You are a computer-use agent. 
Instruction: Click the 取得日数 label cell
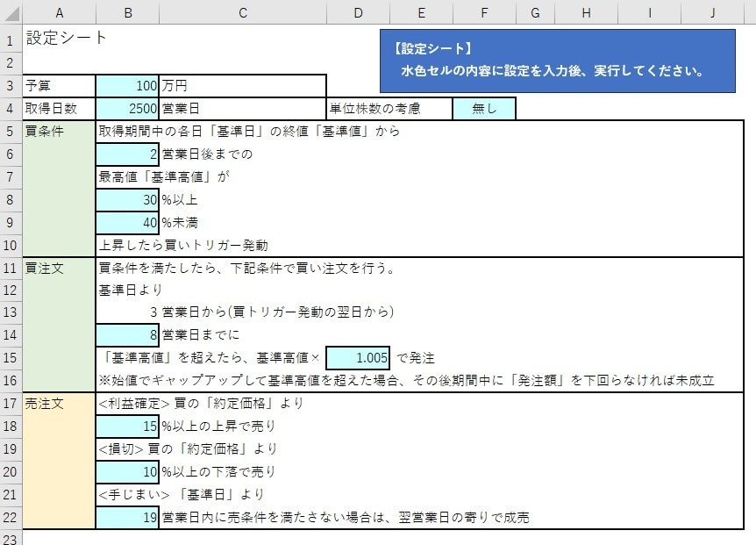pos(60,109)
